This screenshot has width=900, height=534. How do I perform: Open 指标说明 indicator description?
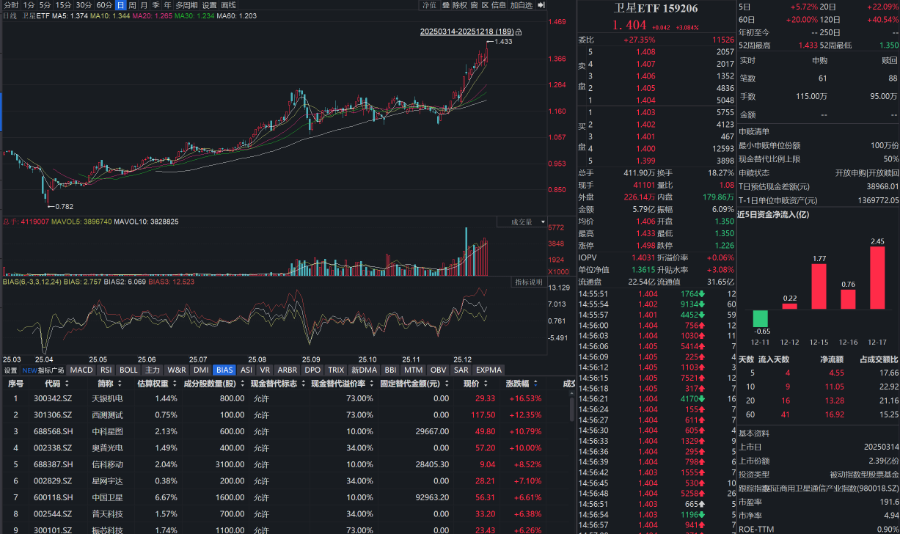[528, 282]
